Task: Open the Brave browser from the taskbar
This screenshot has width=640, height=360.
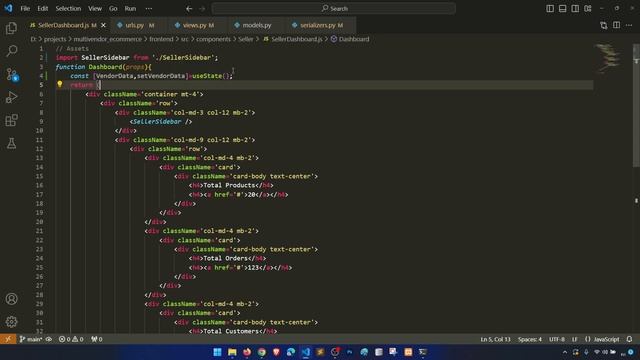Action: [x=276, y=352]
